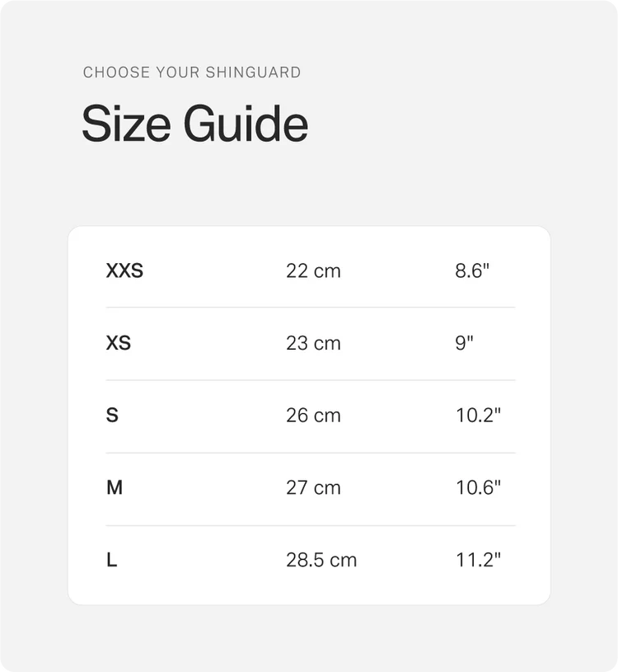Viewport: 618px width, 672px height.
Task: Click the 8.6" inch value
Action: pos(472,270)
